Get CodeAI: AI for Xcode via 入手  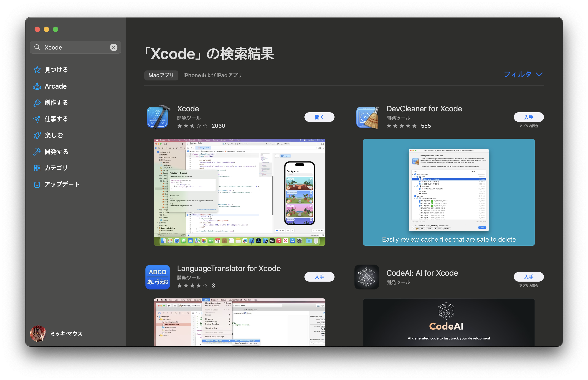529,277
